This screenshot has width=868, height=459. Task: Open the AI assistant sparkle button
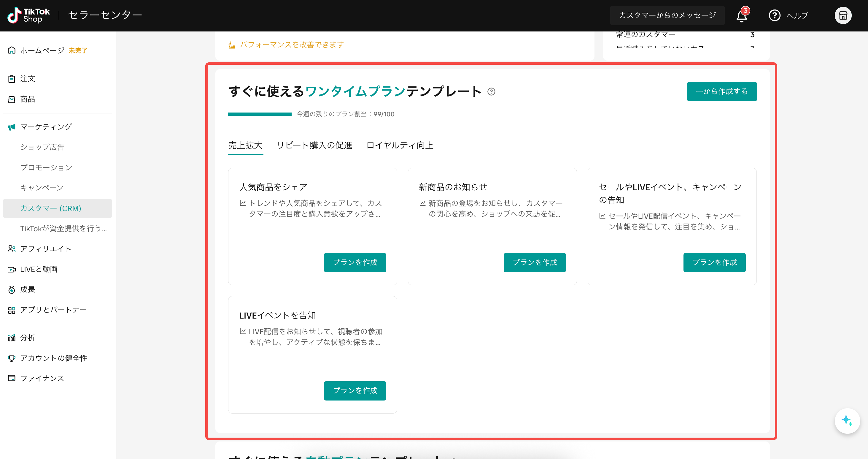pos(847,421)
